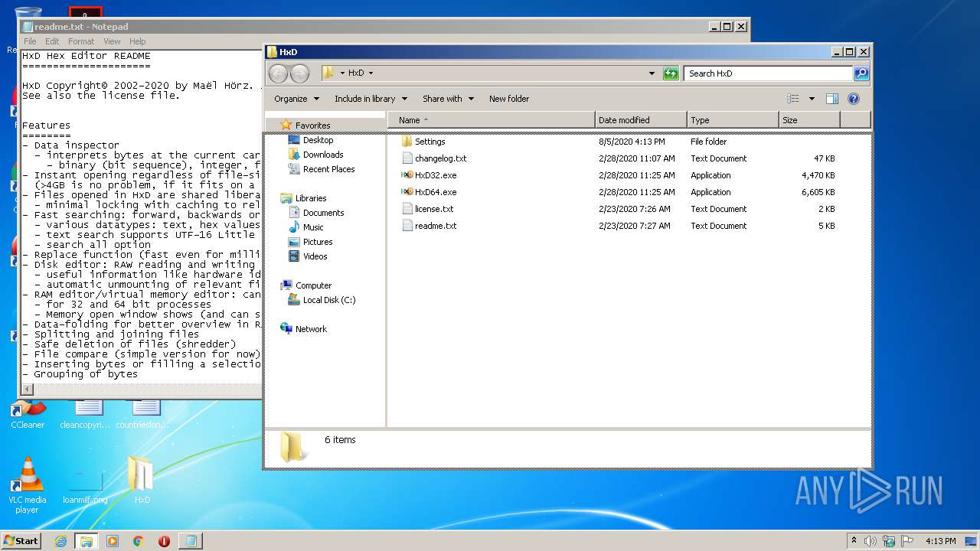Open Opera from taskbar
This screenshot has height=551, width=980.
[164, 541]
